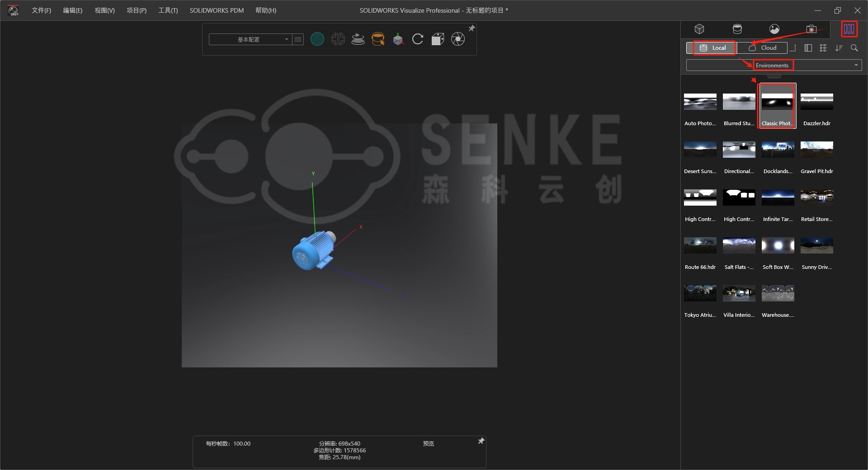Viewport: 868px width, 470px height.
Task: Open the Appearances tab paint-bucket icon
Action: (737, 29)
